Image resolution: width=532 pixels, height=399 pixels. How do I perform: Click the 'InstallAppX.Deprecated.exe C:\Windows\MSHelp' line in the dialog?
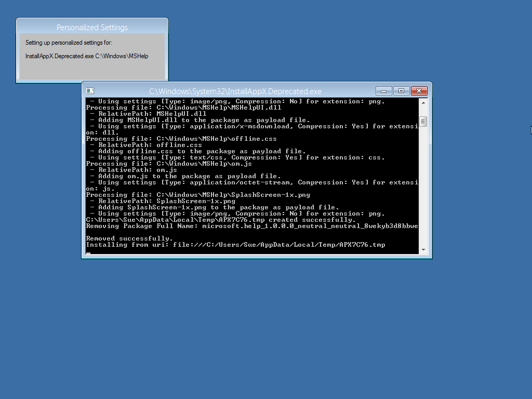coord(87,56)
